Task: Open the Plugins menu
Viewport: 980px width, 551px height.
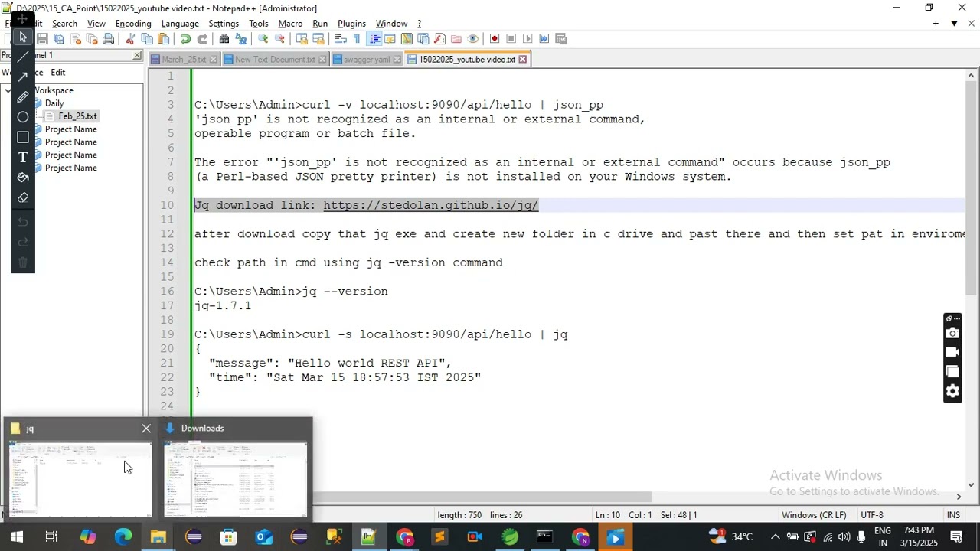Action: (x=351, y=24)
